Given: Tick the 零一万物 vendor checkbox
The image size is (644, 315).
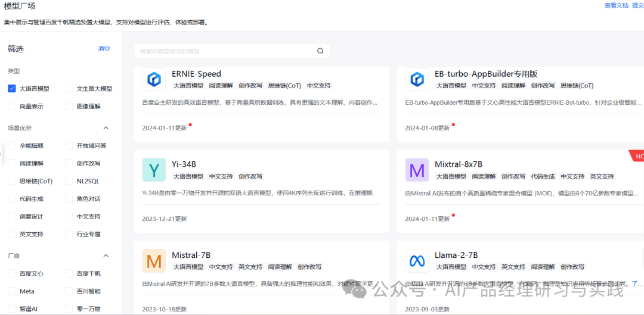Looking at the screenshot, I should [x=69, y=308].
